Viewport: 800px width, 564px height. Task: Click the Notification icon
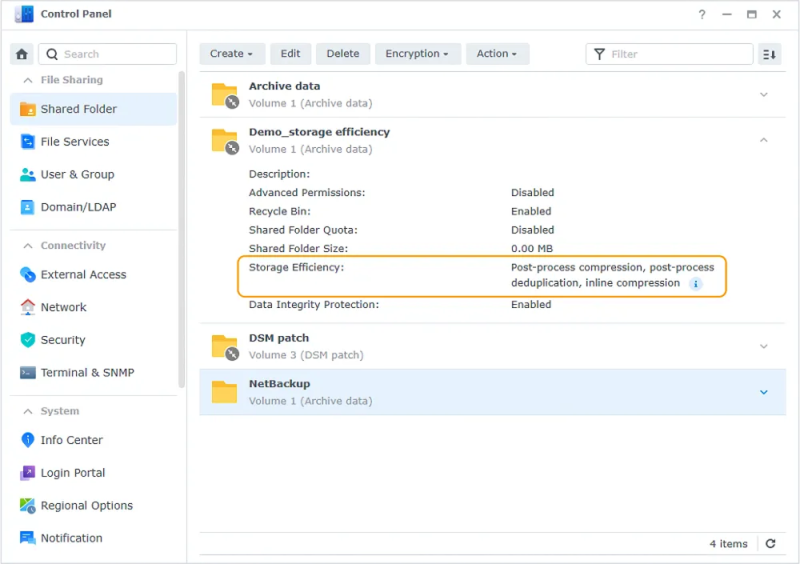click(x=28, y=538)
